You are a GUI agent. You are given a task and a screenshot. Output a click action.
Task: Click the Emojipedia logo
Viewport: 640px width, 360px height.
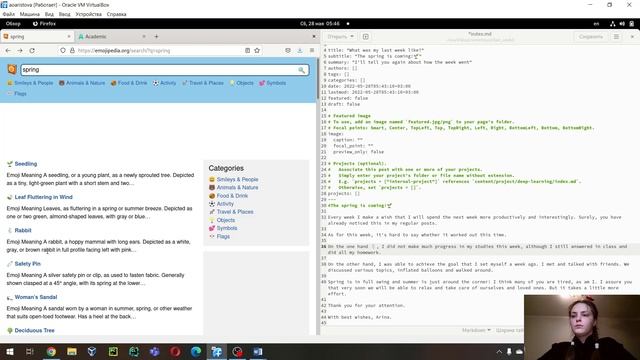12,69
